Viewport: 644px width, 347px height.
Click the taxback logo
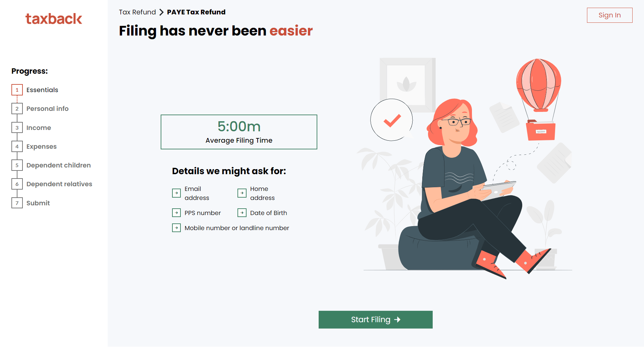[54, 18]
